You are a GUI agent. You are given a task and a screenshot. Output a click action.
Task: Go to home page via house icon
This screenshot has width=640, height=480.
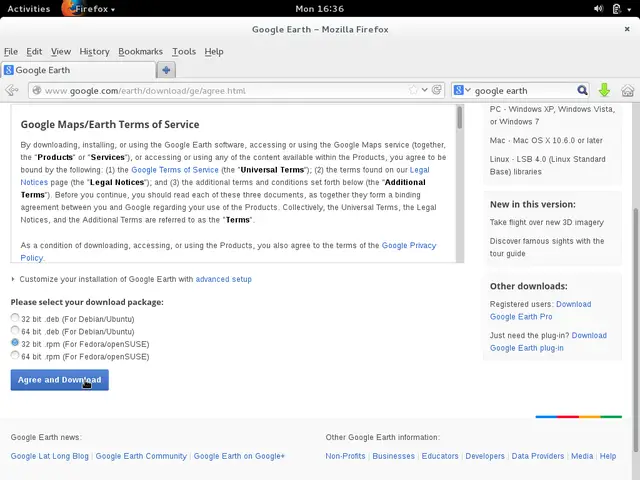627,90
